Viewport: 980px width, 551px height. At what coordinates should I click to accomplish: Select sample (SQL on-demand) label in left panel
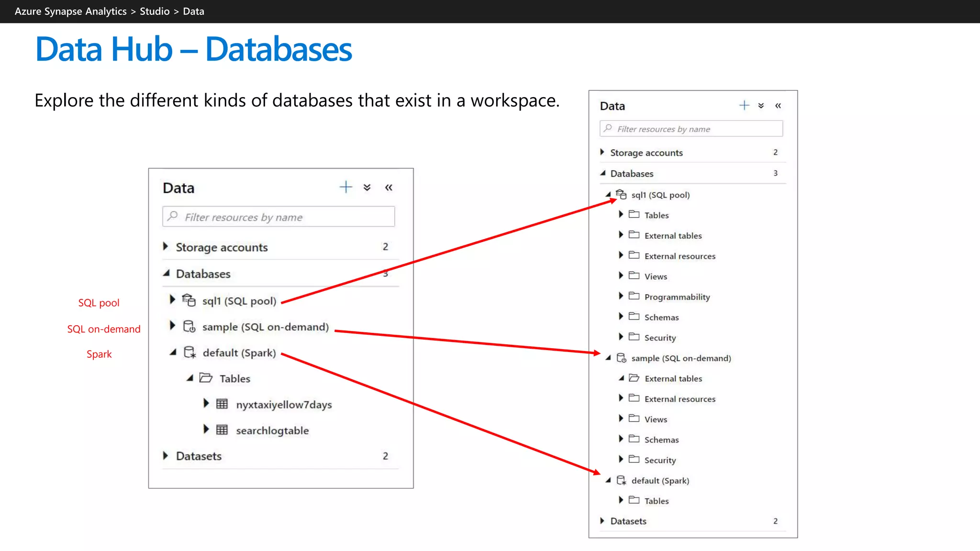point(266,327)
